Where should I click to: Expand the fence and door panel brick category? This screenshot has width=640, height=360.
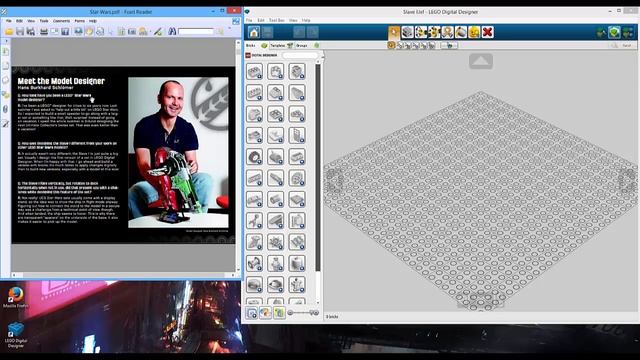[297, 136]
